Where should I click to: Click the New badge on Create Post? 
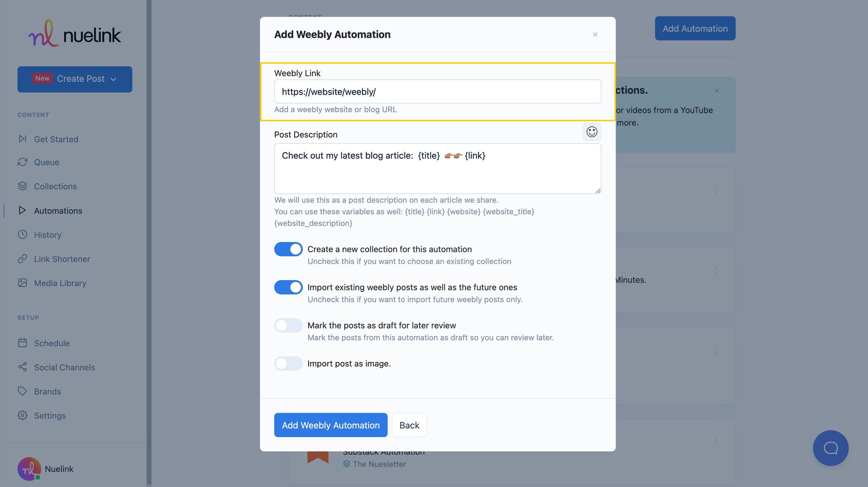pyautogui.click(x=43, y=78)
